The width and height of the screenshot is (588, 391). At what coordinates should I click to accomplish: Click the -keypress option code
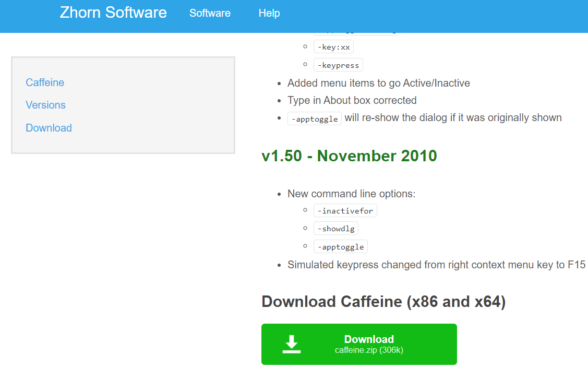(x=338, y=65)
